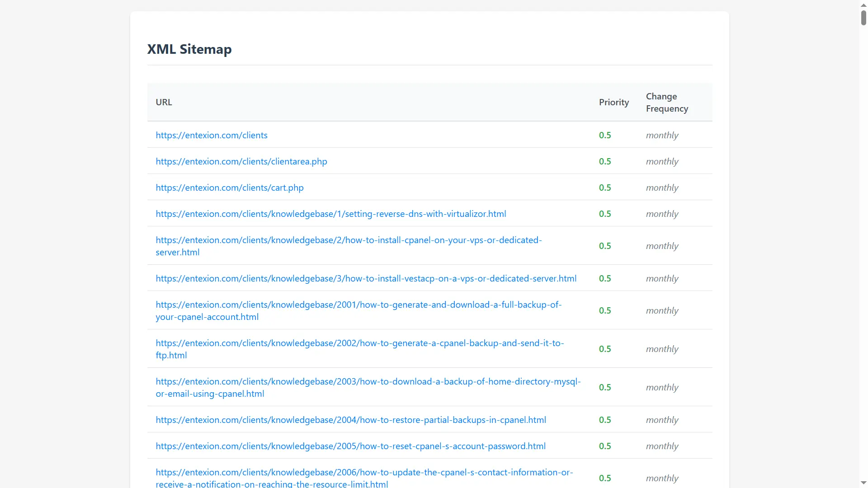Open knowledgebase 2002 cpanel-backup-to-ftp link

(x=360, y=349)
